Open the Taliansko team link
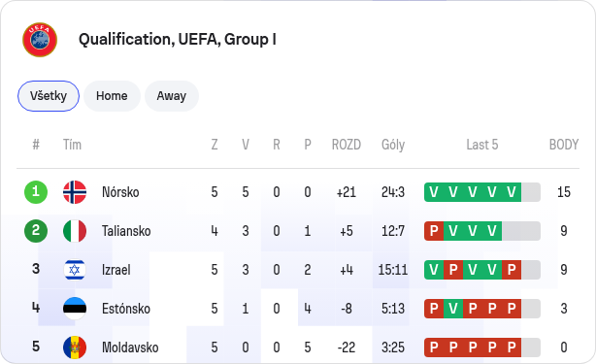Viewport: 596px width, 364px height. (x=126, y=231)
